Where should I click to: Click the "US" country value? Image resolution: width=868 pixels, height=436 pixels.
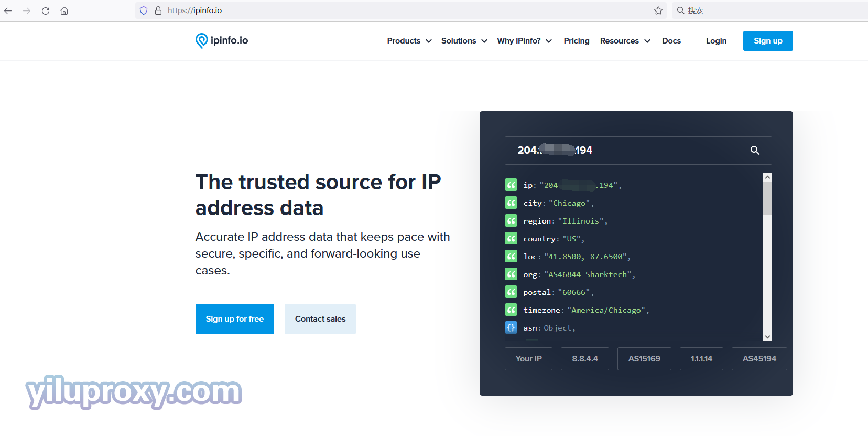[x=572, y=239]
